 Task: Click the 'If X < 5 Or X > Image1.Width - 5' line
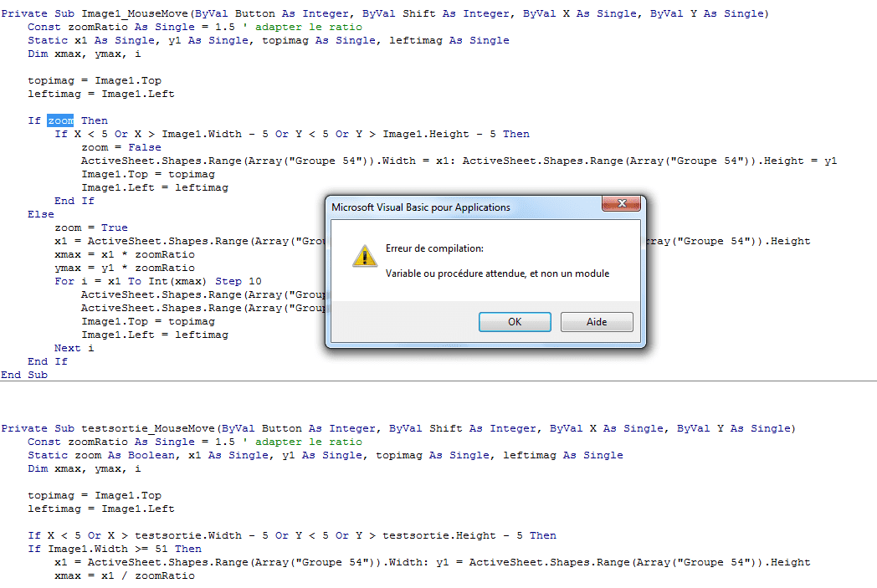(x=292, y=134)
